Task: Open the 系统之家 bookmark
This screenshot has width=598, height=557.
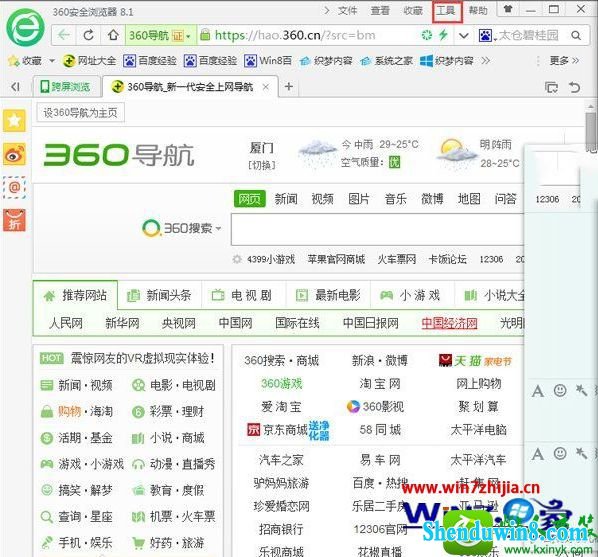Action: (x=386, y=61)
